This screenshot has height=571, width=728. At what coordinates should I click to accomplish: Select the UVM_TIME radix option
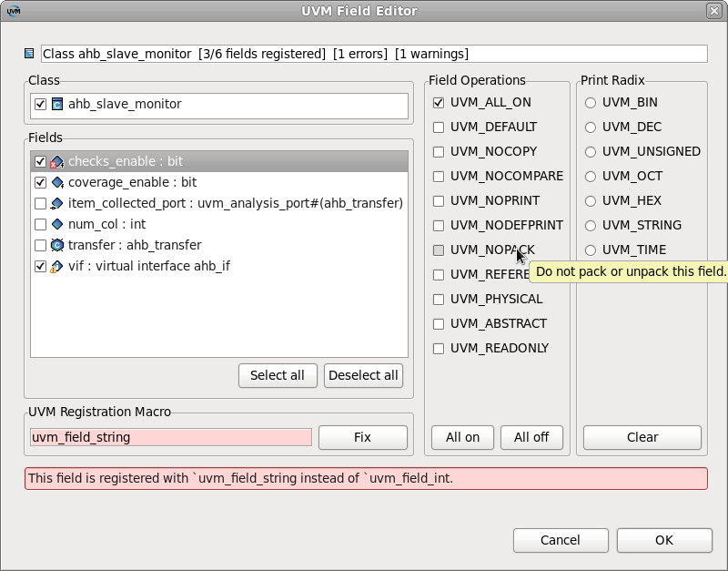pos(589,250)
